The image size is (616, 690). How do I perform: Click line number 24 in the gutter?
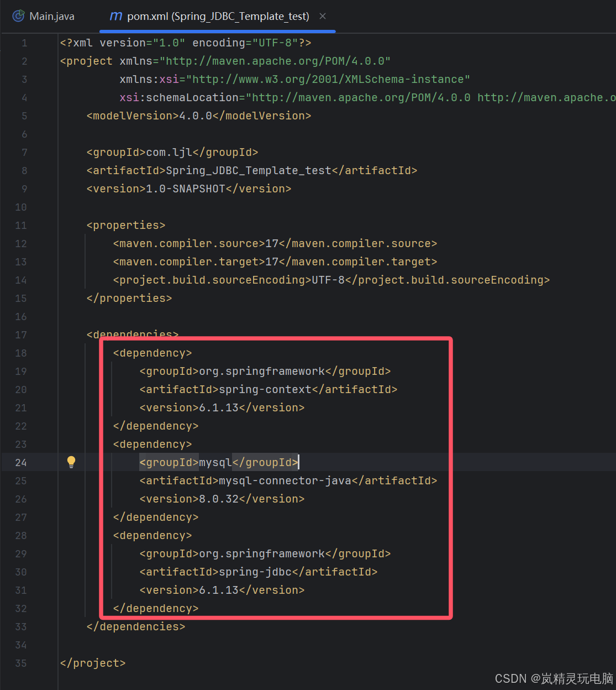21,462
